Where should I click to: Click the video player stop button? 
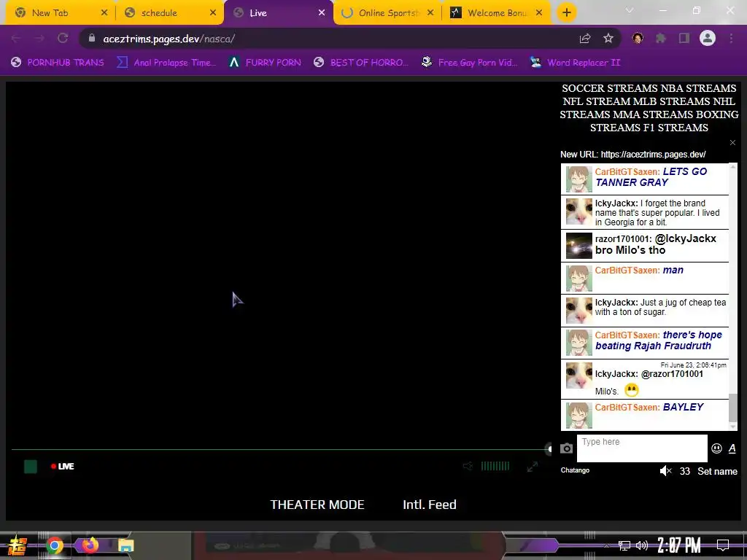click(31, 467)
